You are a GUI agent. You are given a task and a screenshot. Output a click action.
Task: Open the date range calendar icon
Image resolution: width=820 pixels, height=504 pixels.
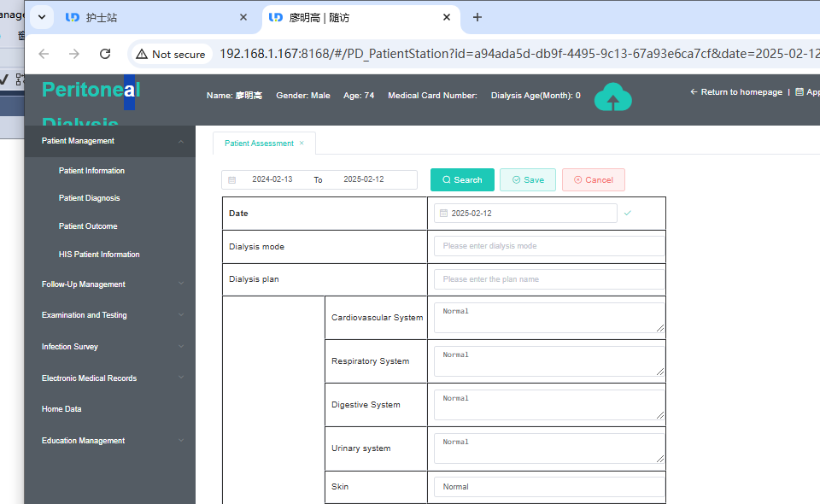click(x=232, y=180)
